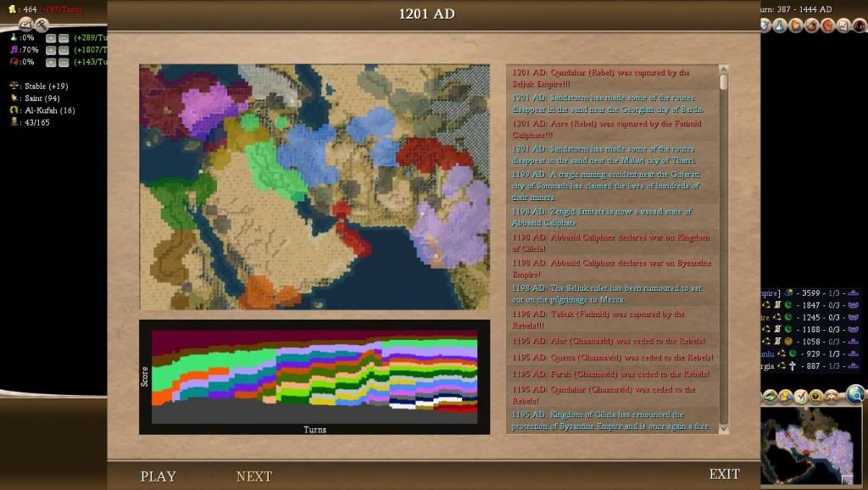Open the info graph chart advisor icon
Screen dimensions: 868x490
[843, 25]
